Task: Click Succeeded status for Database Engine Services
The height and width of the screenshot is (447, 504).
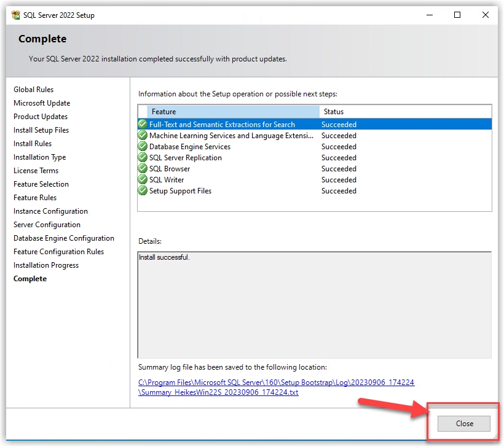Action: click(339, 146)
